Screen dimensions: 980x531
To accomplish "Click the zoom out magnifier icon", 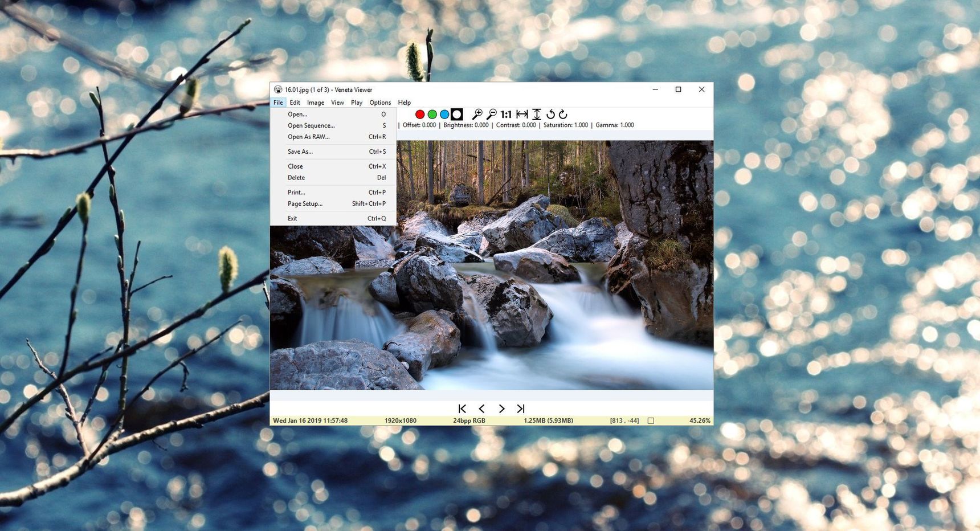I will pyautogui.click(x=492, y=115).
